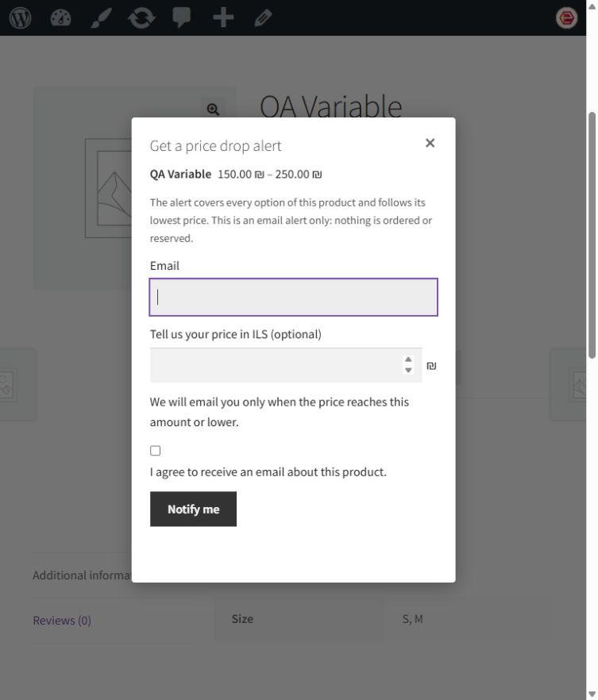Select the '150.00 ₪ – 250.00 ₪' price range
The height and width of the screenshot is (700, 598).
[270, 174]
